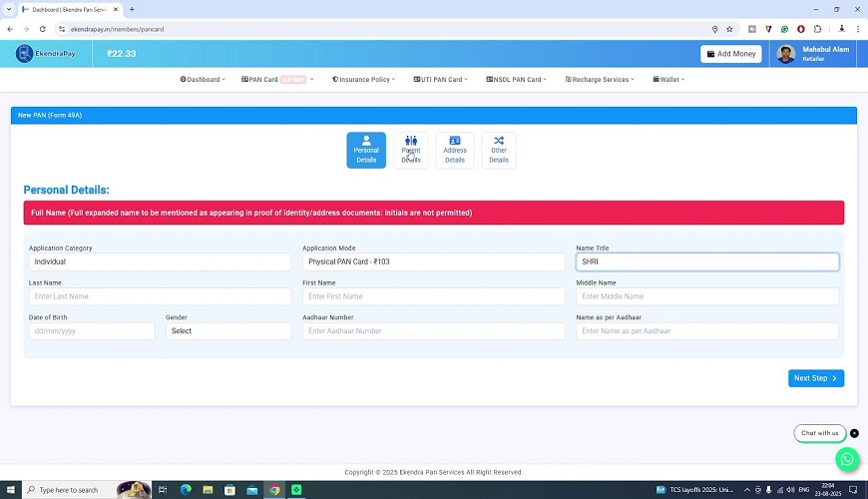Open the Dashboard menu
868x499 pixels.
[203, 79]
